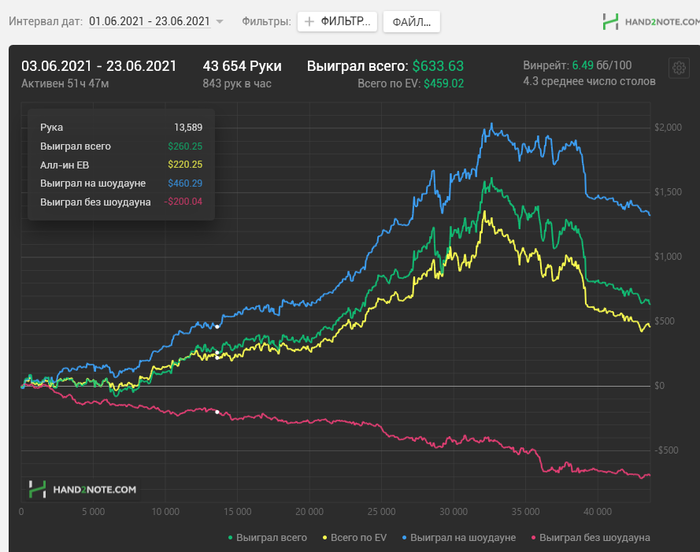Toggle the Всего по EV legend series
Screen dimensions: 700x552
[354, 538]
